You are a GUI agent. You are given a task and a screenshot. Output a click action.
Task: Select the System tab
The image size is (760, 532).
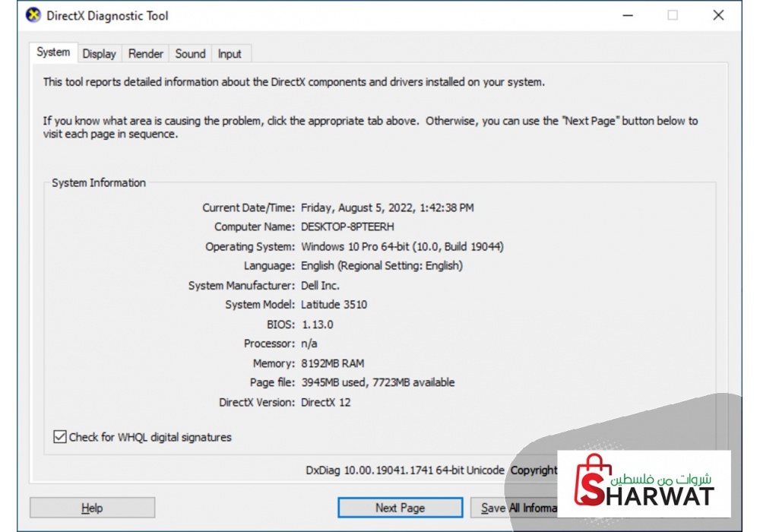[53, 52]
